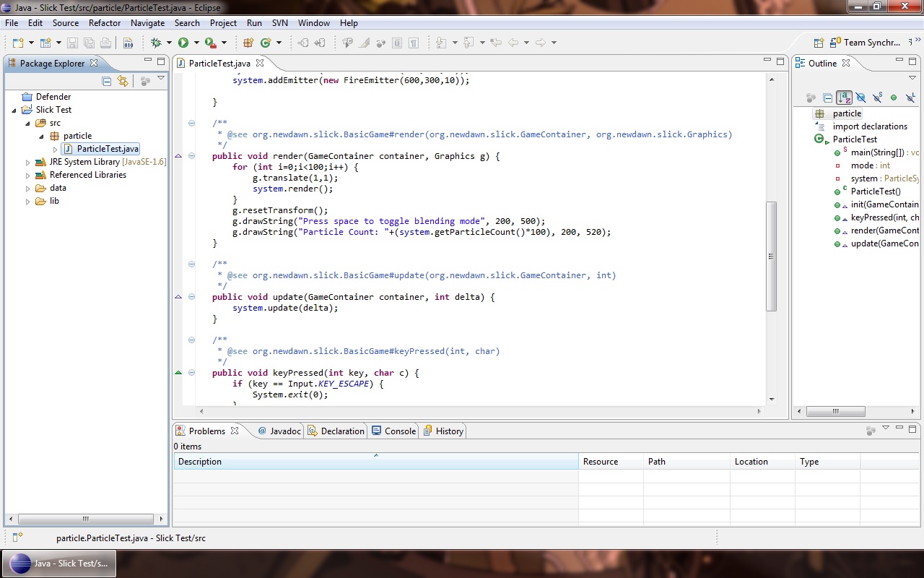Click the Resource column header
The height and width of the screenshot is (578, 924).
(601, 462)
